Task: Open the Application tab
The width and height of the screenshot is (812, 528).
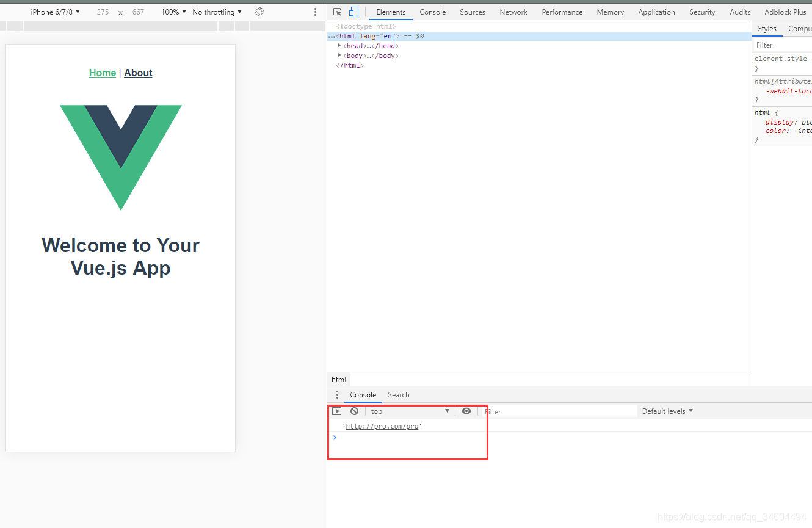Action: pyautogui.click(x=656, y=12)
